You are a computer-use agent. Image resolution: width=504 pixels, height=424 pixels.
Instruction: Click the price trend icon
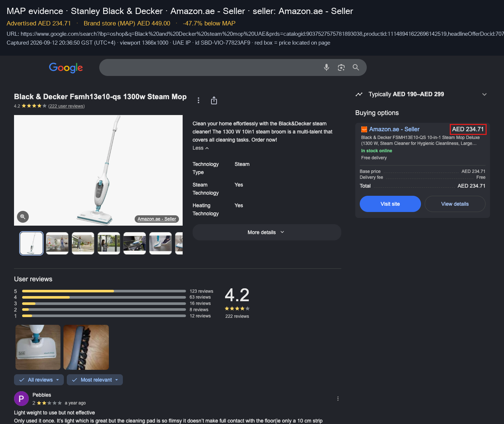(359, 94)
